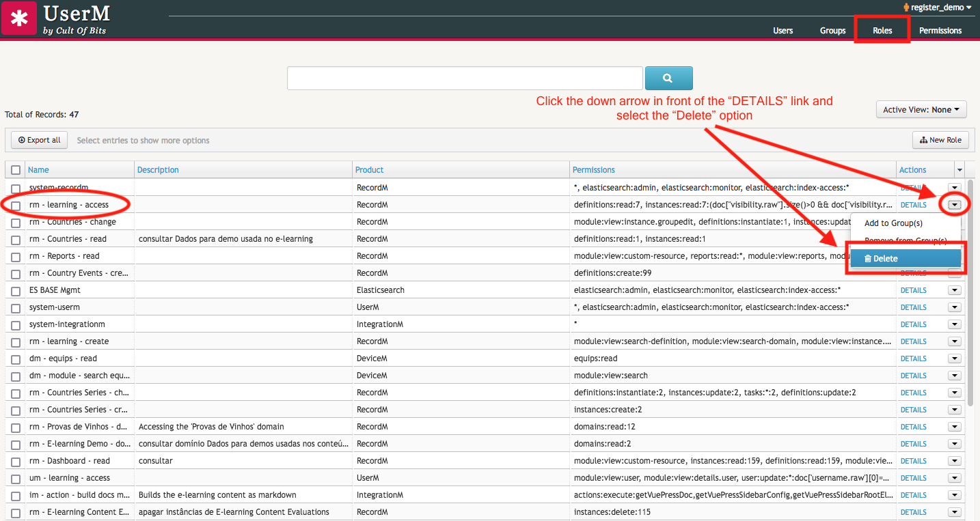Check the system-userm row checkbox
This screenshot has height=521, width=980.
tap(16, 308)
